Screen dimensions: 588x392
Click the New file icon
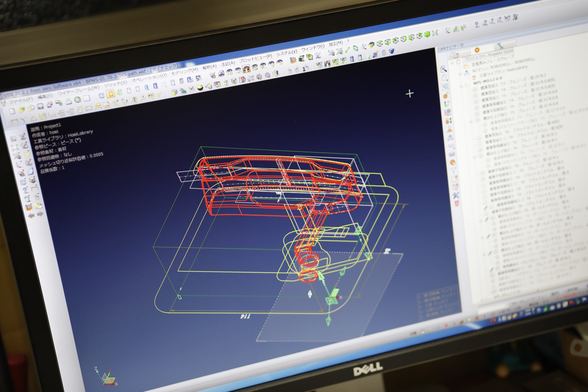(x=12, y=111)
